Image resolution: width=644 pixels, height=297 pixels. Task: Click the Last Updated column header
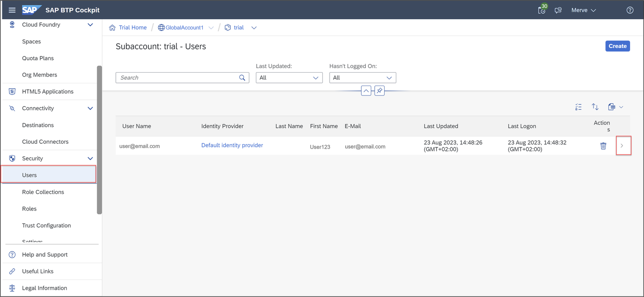point(441,126)
